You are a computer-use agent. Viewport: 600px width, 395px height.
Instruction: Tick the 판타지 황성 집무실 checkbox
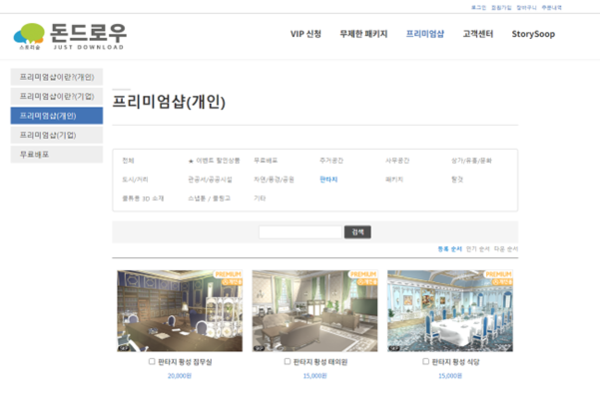point(152,361)
